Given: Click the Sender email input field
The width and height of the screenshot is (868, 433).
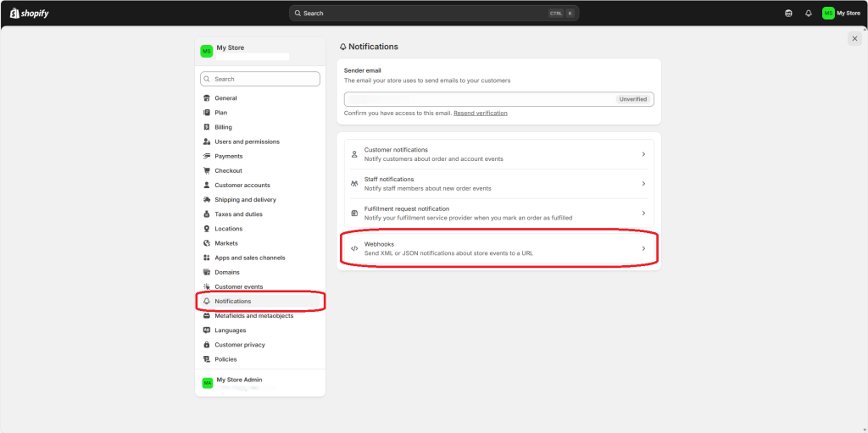Looking at the screenshot, I should (x=498, y=99).
